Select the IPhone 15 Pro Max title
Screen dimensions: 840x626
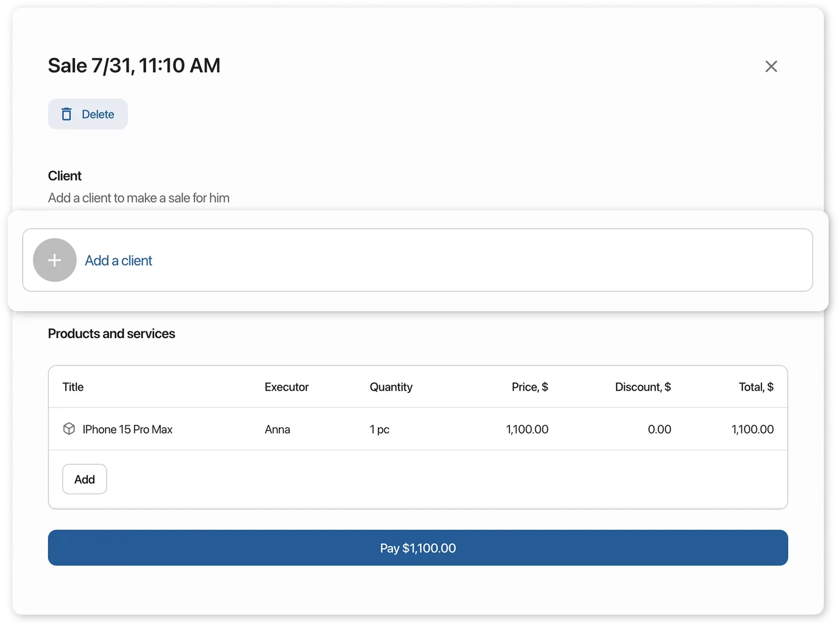tap(127, 429)
